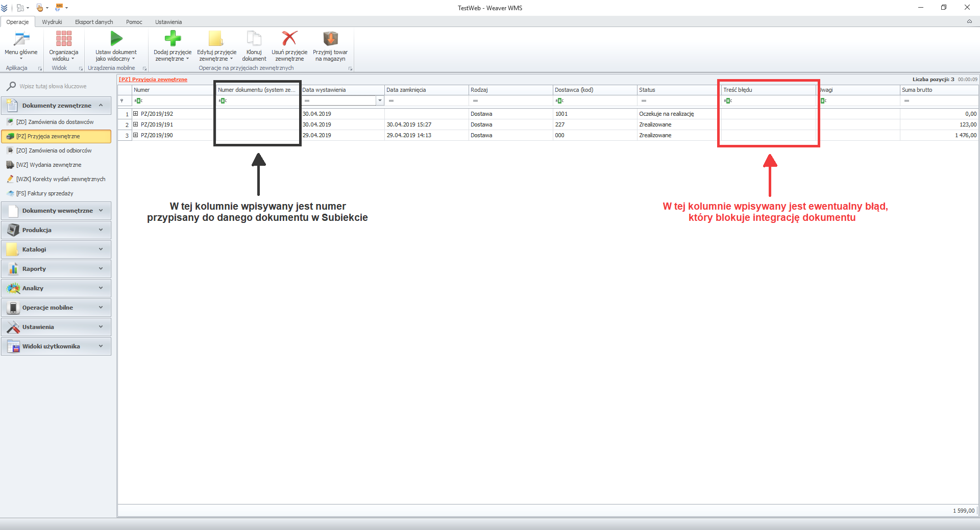Viewport: 980px width, 530px height.
Task: Collapse the Dokumenty zewnętrzne group
Action: [x=101, y=106]
